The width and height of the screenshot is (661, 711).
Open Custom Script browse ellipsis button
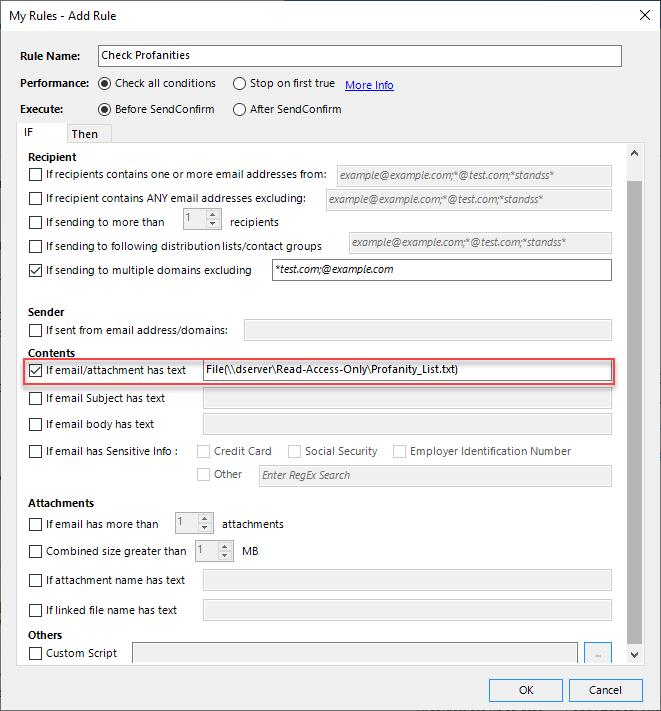[x=598, y=653]
